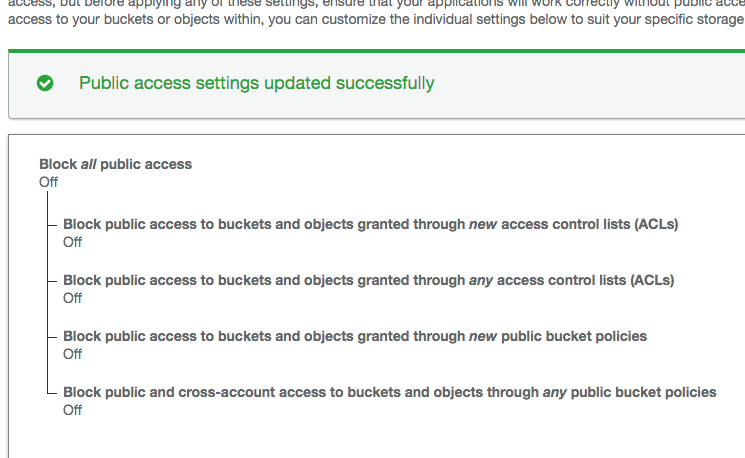The width and height of the screenshot is (745, 458).
Task: Click the 'Public access settings updated successfully' message
Action: [257, 83]
